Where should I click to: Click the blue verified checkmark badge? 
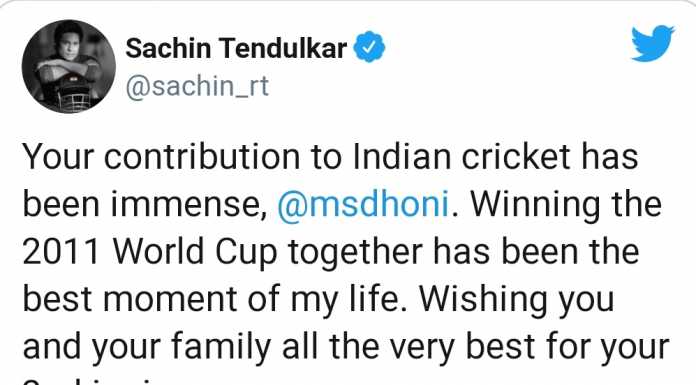point(369,47)
